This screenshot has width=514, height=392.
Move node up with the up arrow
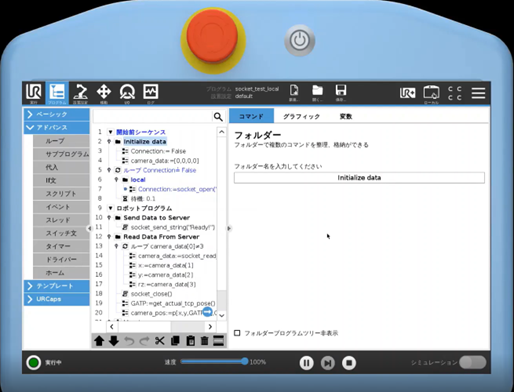pos(99,341)
